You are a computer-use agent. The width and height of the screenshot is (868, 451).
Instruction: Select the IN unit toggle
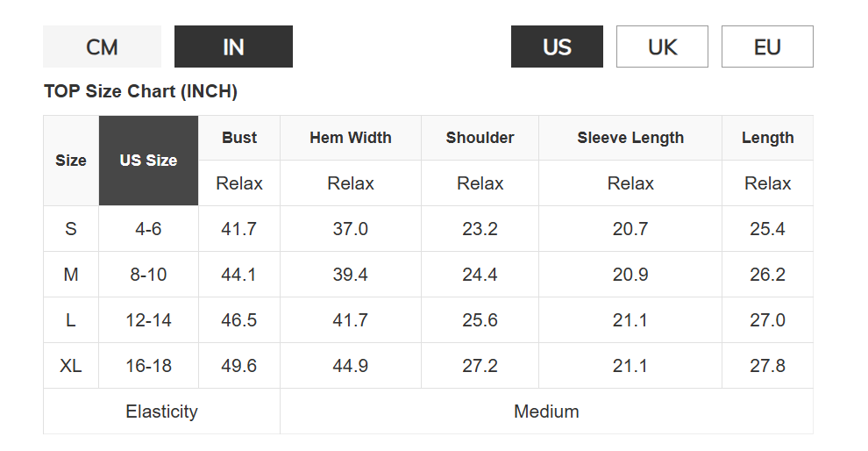pyautogui.click(x=233, y=47)
